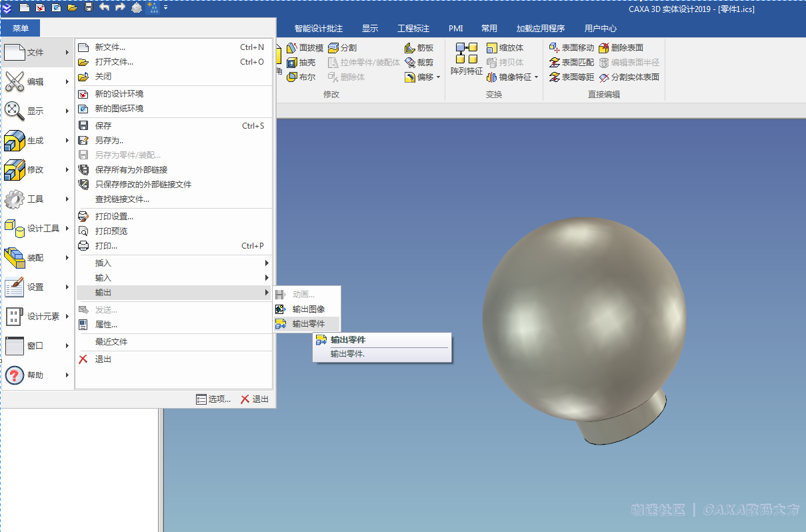Select the 偏移 offset tool
The image size is (806, 532).
click(x=419, y=77)
